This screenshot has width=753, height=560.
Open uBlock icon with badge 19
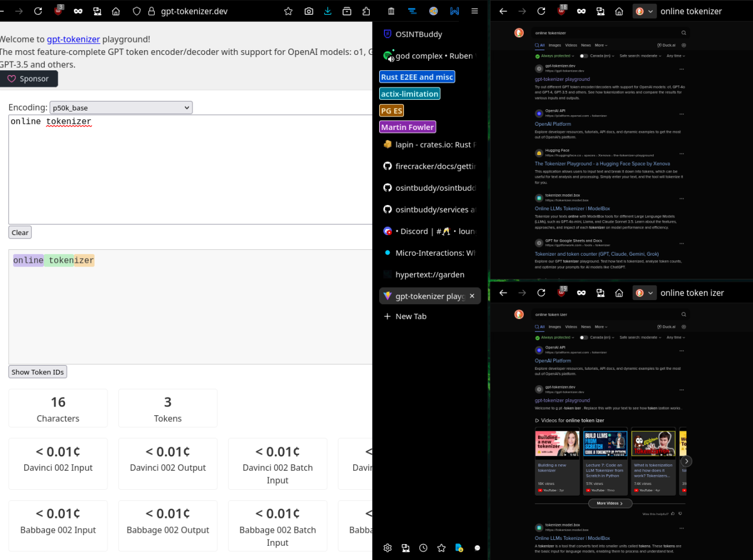[562, 293]
